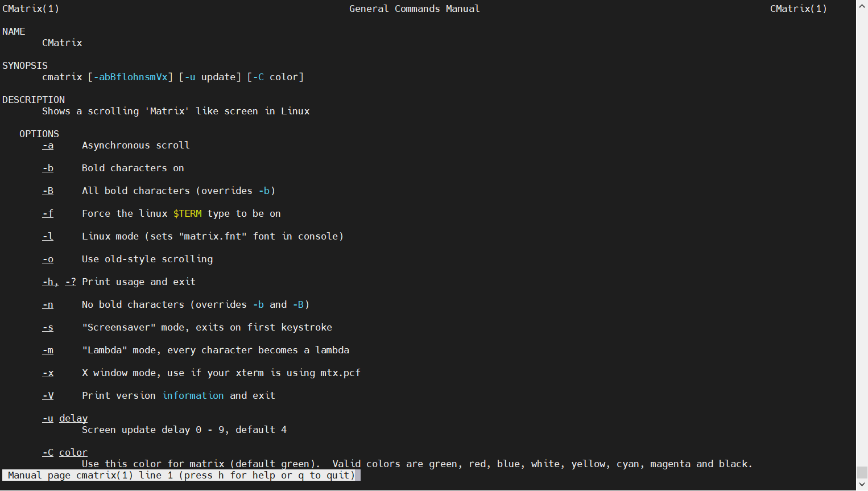Click '[-C color]' in the synopsis

[x=275, y=77]
